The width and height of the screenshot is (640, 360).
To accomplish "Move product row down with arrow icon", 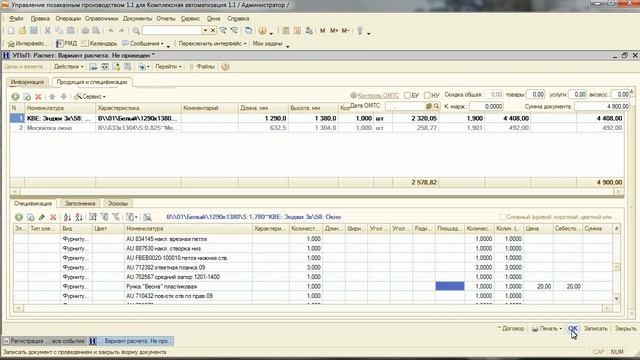I will point(64,97).
